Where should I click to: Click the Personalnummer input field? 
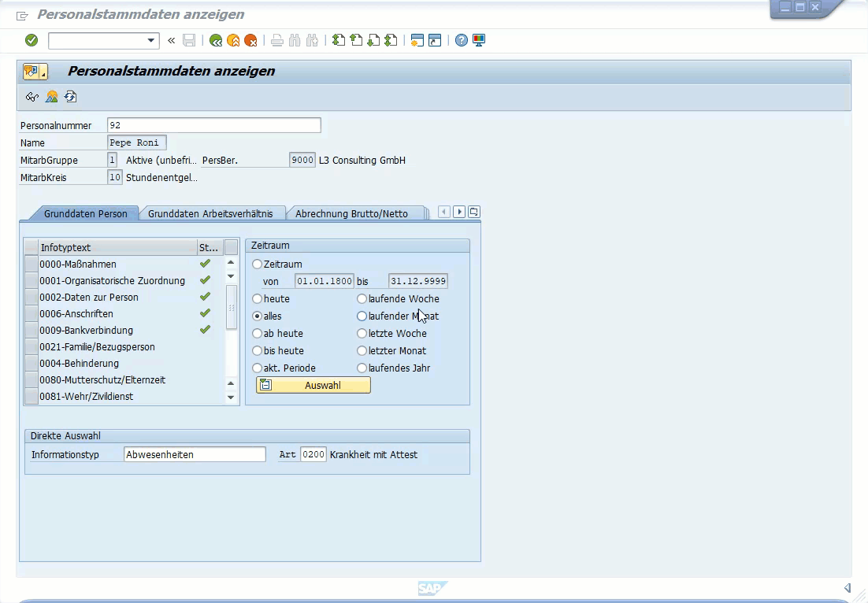pos(214,125)
